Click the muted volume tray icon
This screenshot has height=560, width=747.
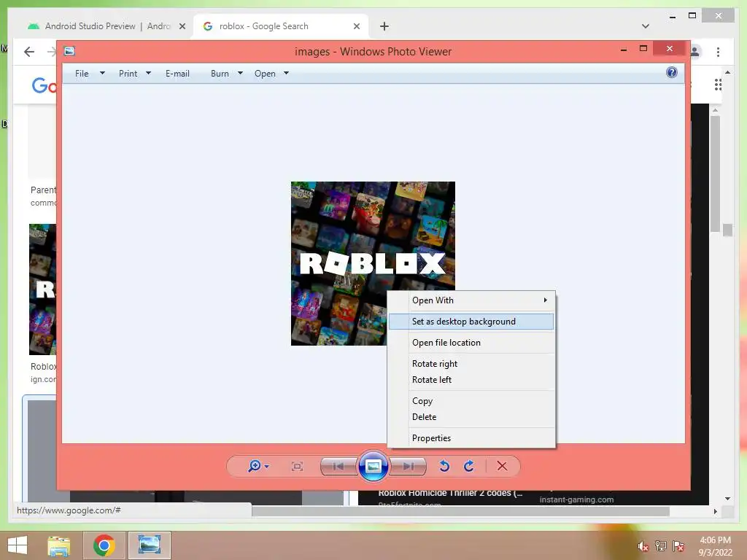tap(643, 546)
